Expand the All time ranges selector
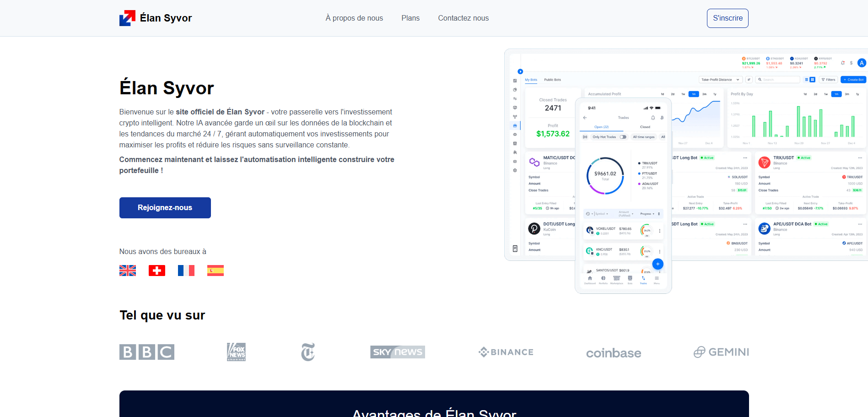This screenshot has width=868, height=417. (x=644, y=137)
